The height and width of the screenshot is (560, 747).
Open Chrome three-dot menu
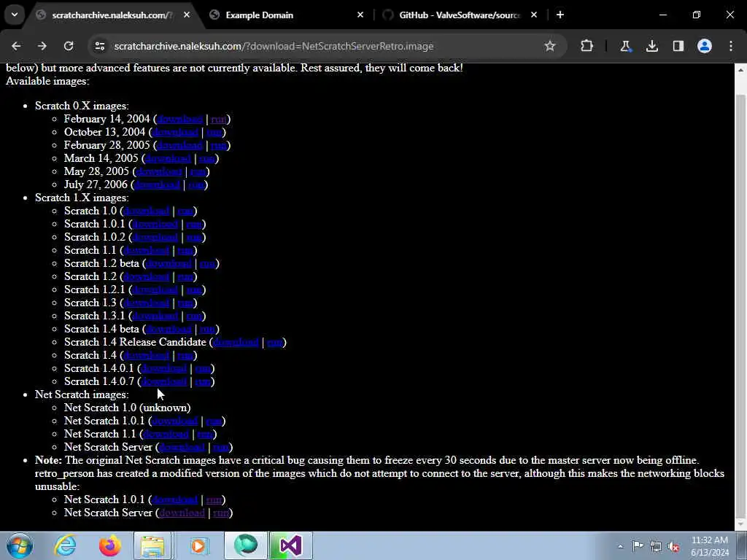(731, 46)
